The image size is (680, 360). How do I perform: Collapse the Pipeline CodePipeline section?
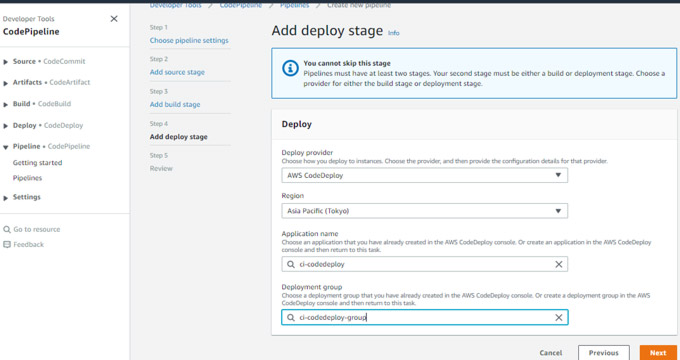point(6,147)
